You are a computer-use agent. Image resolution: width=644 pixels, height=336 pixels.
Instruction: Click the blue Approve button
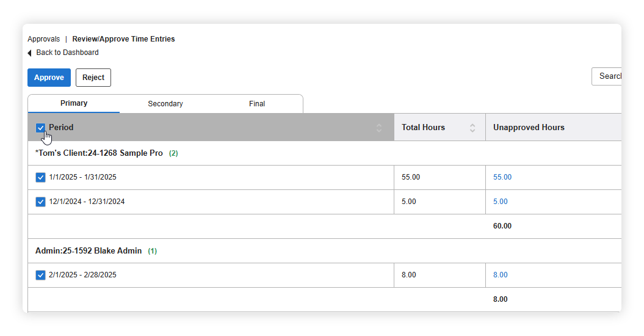49,78
